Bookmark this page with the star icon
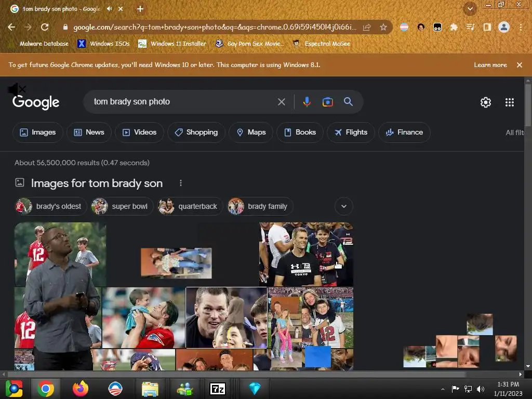This screenshot has height=399, width=532. click(383, 27)
